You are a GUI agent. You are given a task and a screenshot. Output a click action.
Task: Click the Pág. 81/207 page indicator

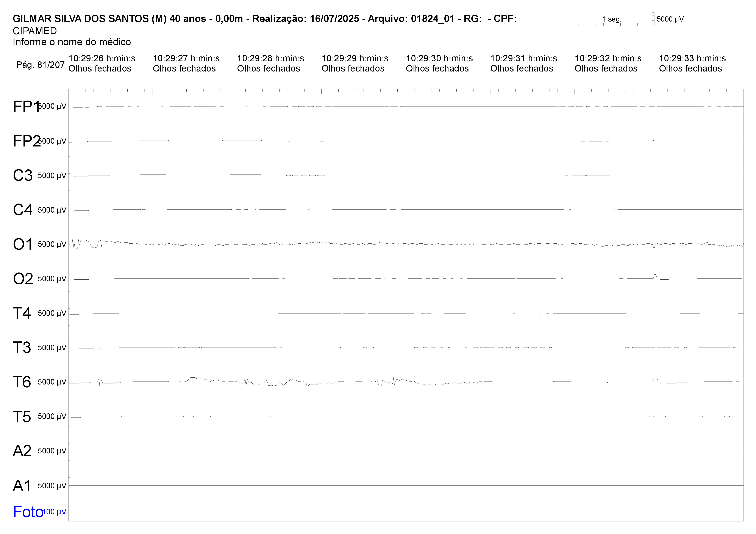pos(40,65)
